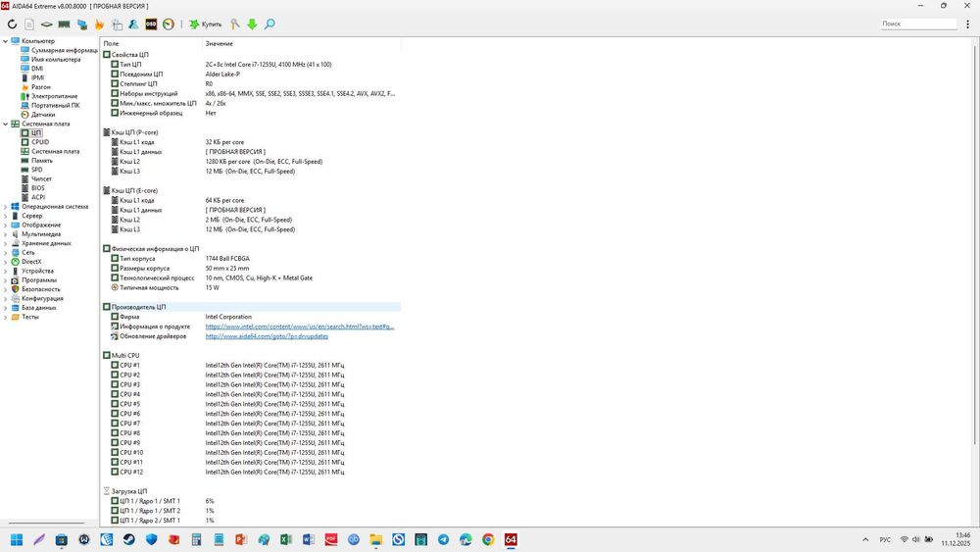The height and width of the screenshot is (552, 980).
Task: Open preferences wrench toolbar icon
Action: [234, 25]
